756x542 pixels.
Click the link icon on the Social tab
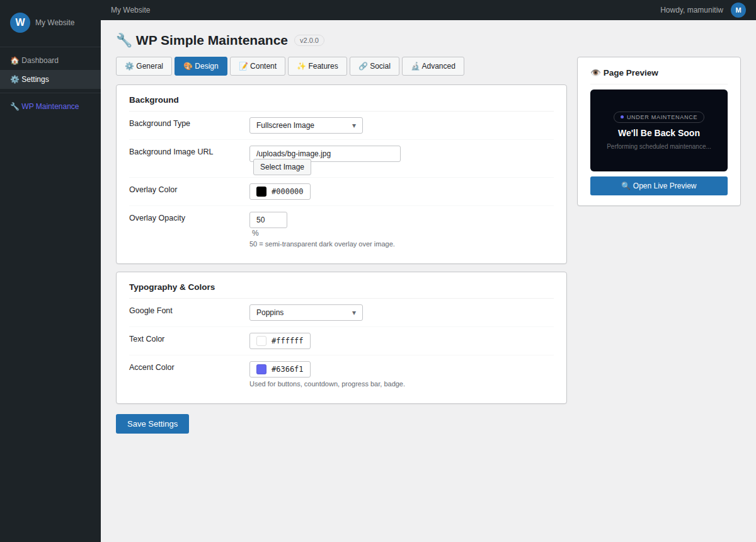pos(362,66)
